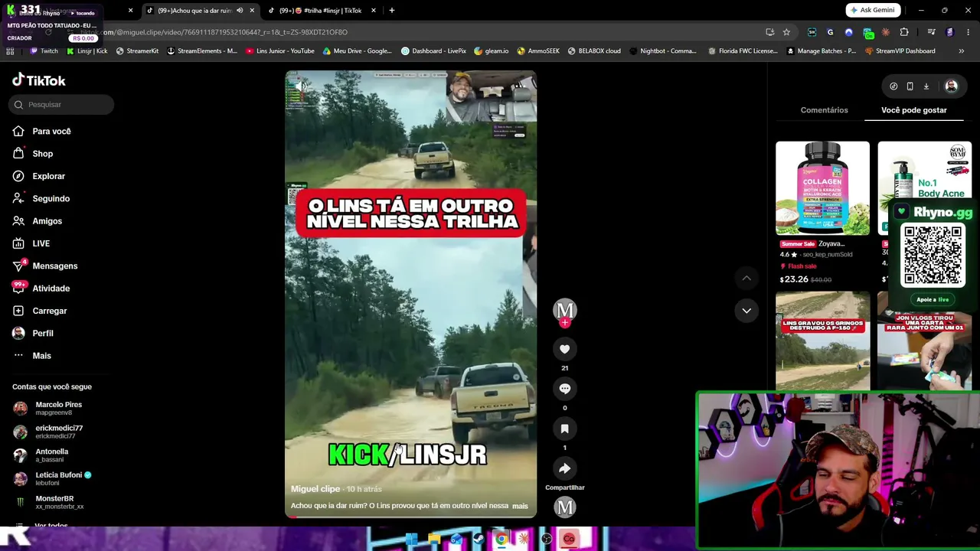Mute the tab's speaker icon
Viewport: 980px width, 551px height.
click(x=240, y=11)
